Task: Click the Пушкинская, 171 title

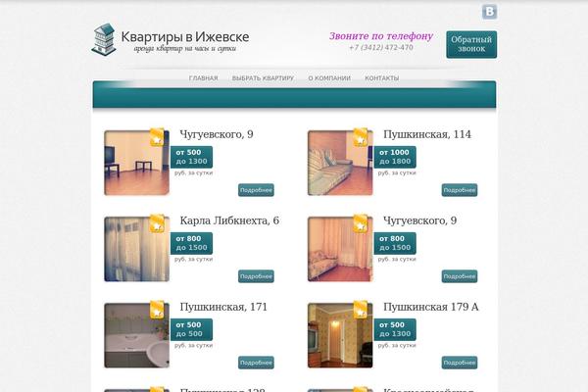Action: (x=223, y=307)
